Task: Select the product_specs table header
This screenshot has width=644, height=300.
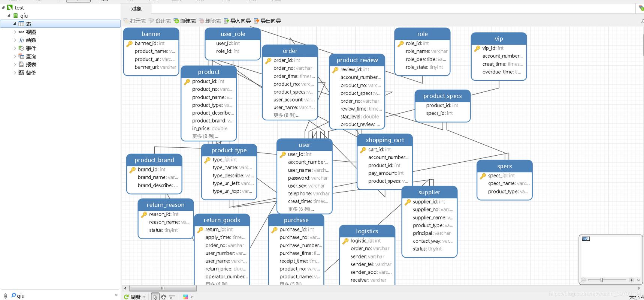Action: pos(442,96)
